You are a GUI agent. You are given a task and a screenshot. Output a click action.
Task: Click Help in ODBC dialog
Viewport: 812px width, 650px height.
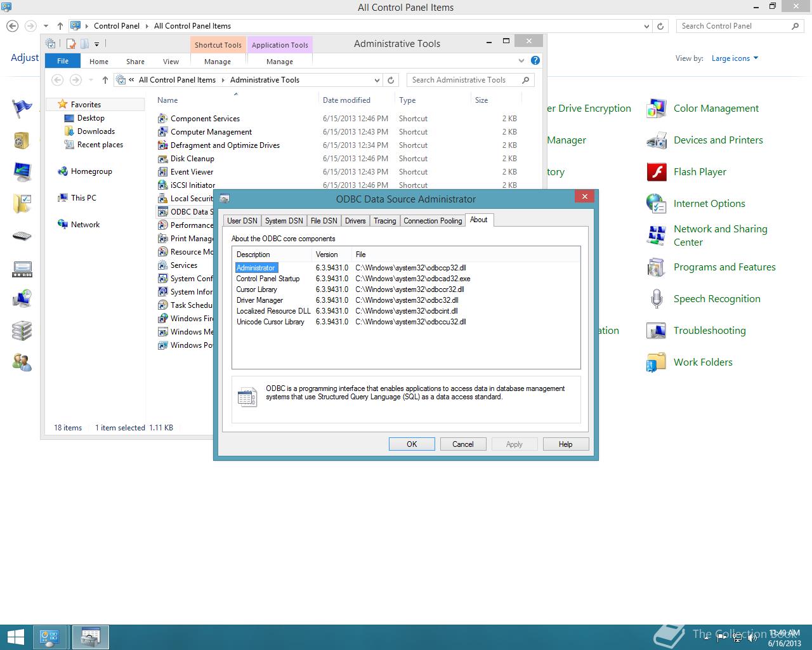[x=566, y=444]
